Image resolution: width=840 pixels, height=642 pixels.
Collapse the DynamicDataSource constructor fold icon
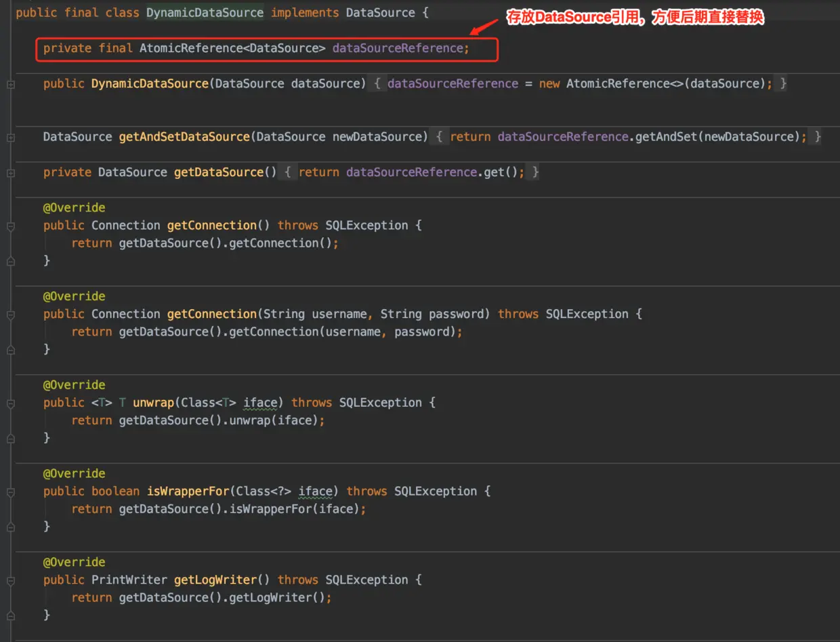9,83
